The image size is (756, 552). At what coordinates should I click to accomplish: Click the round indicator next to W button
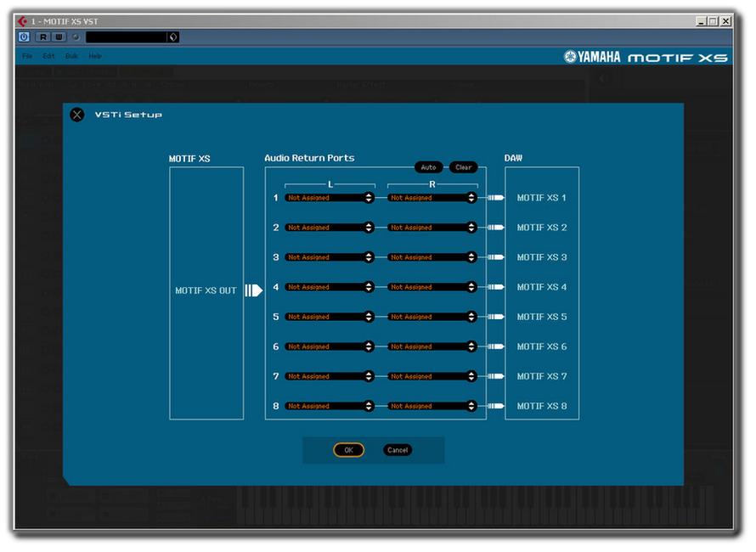tap(76, 37)
